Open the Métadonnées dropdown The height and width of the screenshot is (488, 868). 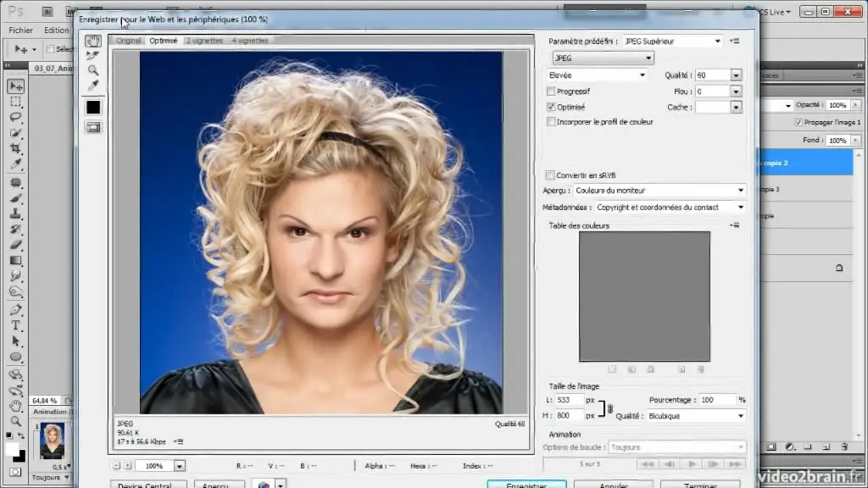click(x=670, y=208)
